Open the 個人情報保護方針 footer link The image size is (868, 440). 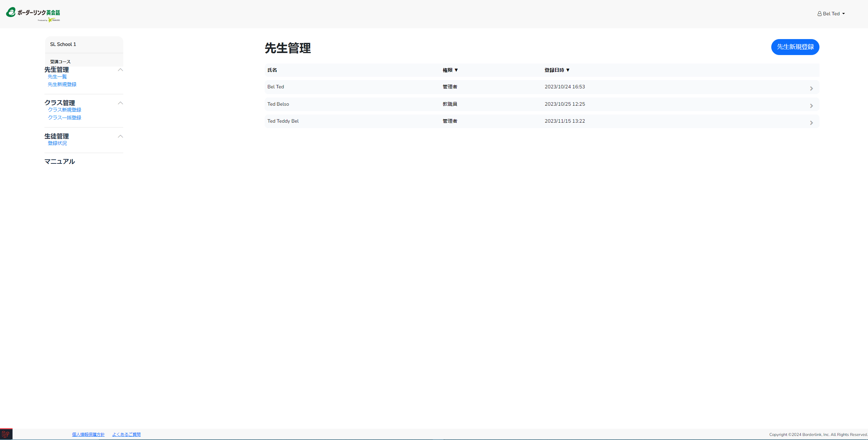point(88,435)
